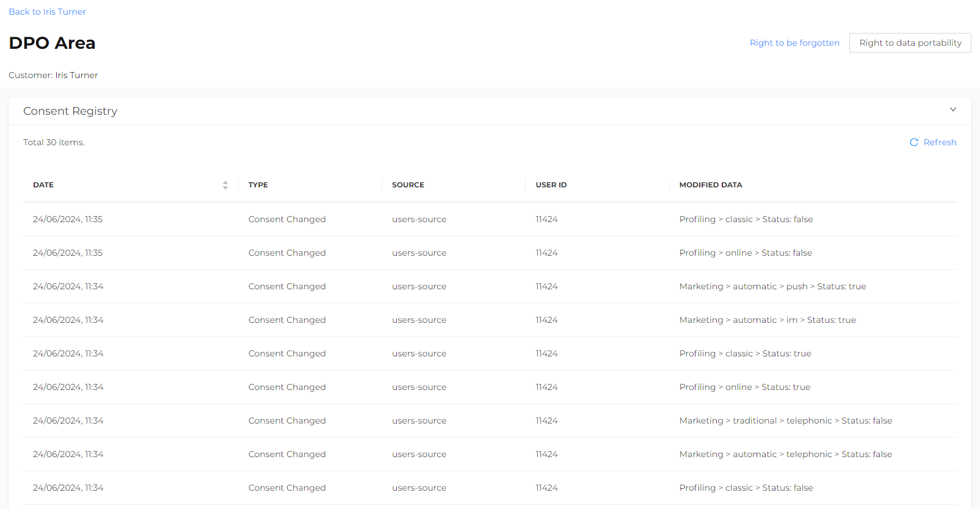Select 'Profiling > online > Status: false' cell
980x509 pixels.
tap(746, 253)
